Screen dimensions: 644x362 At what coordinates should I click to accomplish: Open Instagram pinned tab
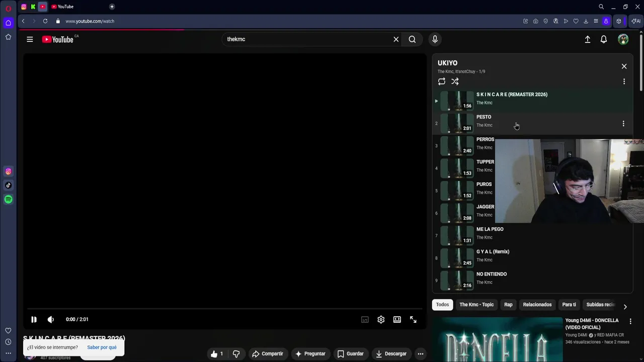[24, 7]
